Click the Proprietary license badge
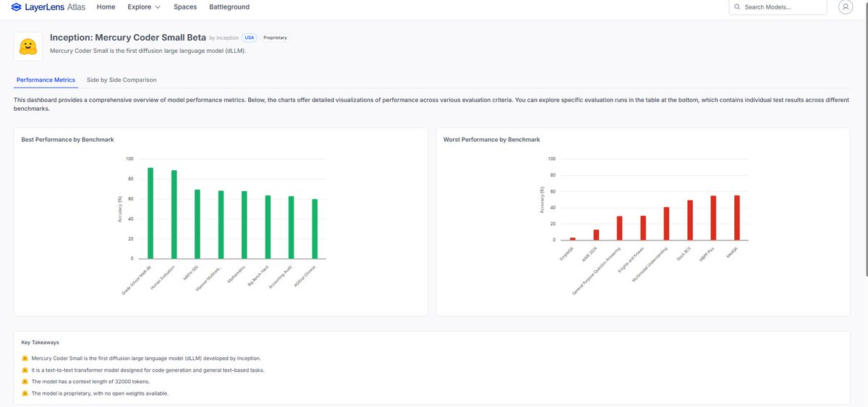868x407 pixels. [x=275, y=38]
